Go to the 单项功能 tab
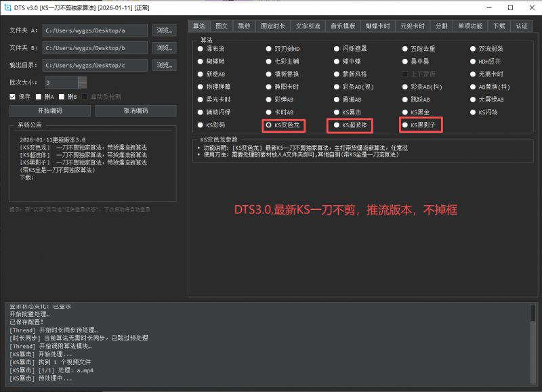This screenshot has width=542, height=392. [470, 26]
